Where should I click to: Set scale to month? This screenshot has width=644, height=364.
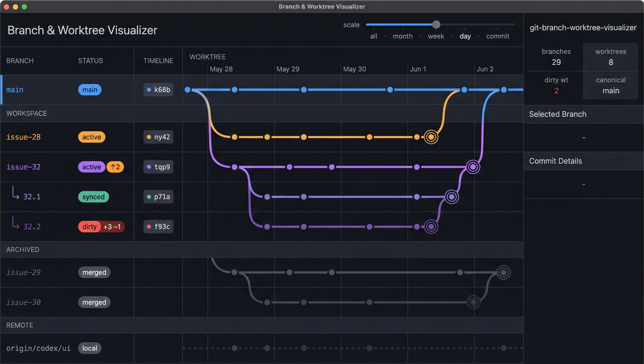coord(403,36)
